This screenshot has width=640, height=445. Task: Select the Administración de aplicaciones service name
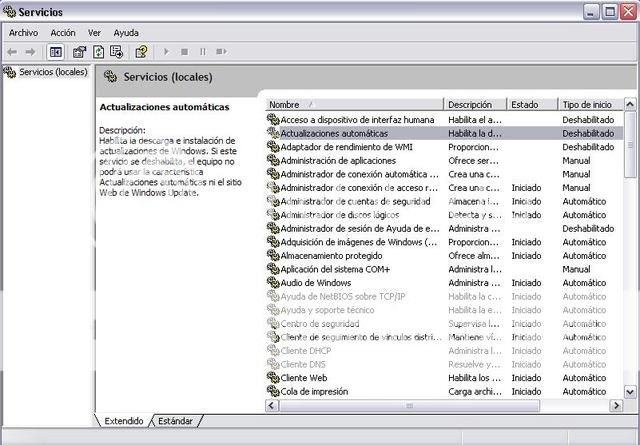point(338,161)
